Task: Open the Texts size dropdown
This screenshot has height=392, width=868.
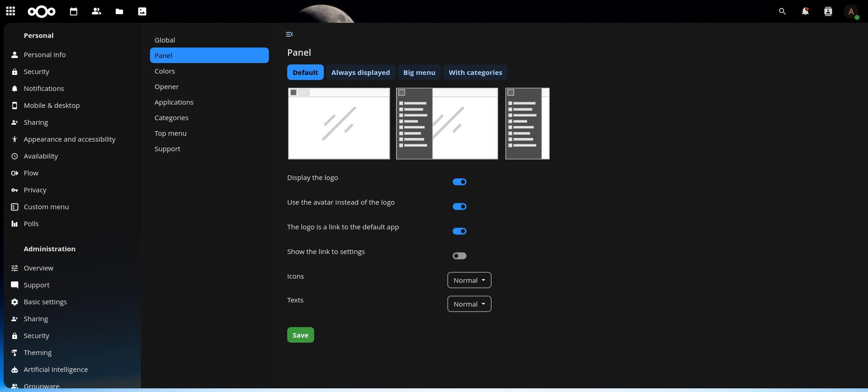Action: [x=469, y=304]
